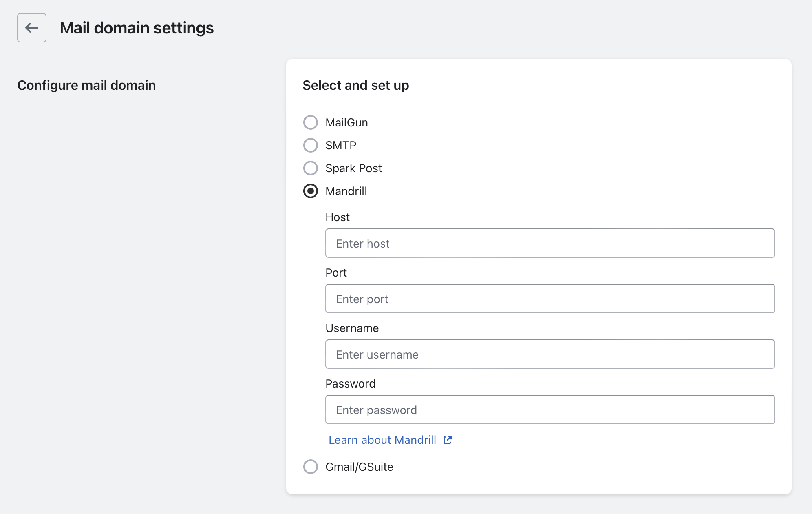Click the Host field label

pyautogui.click(x=338, y=217)
